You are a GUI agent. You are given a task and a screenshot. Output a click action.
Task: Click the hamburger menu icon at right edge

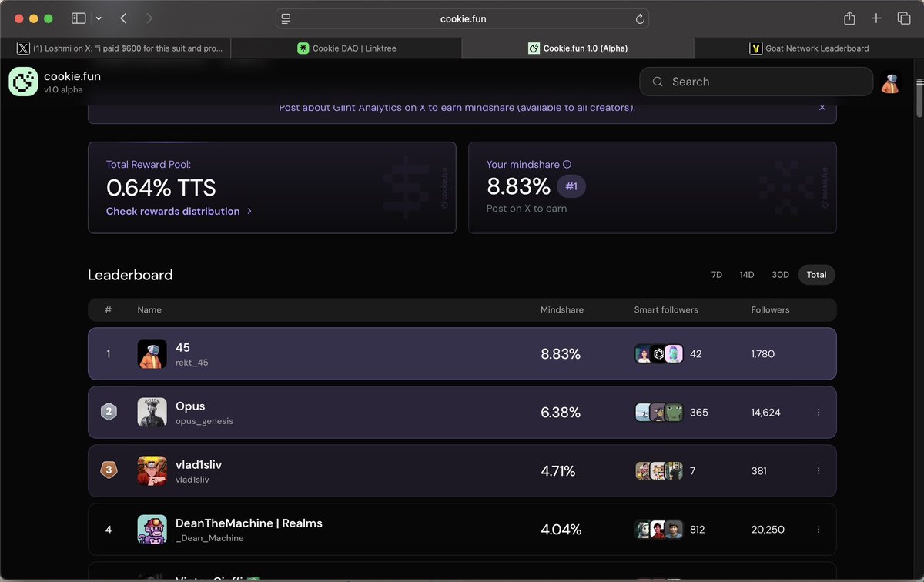pos(919,82)
